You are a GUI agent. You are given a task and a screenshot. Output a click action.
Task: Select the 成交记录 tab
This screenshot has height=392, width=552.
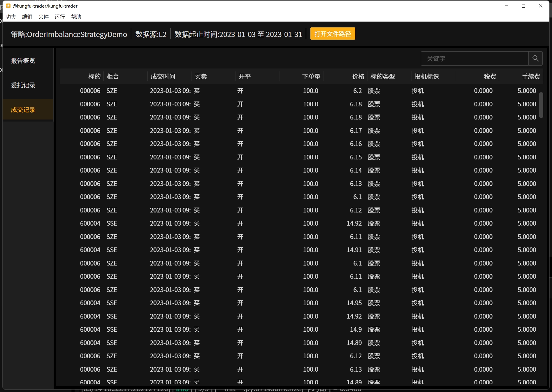point(23,110)
